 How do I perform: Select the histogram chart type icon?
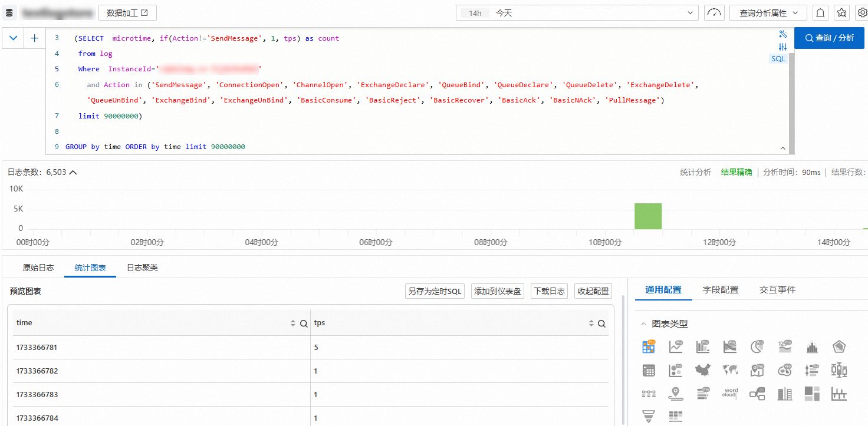812,347
